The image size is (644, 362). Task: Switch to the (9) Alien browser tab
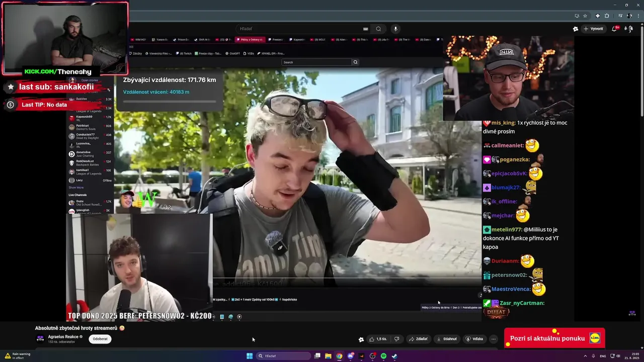[x=340, y=39]
